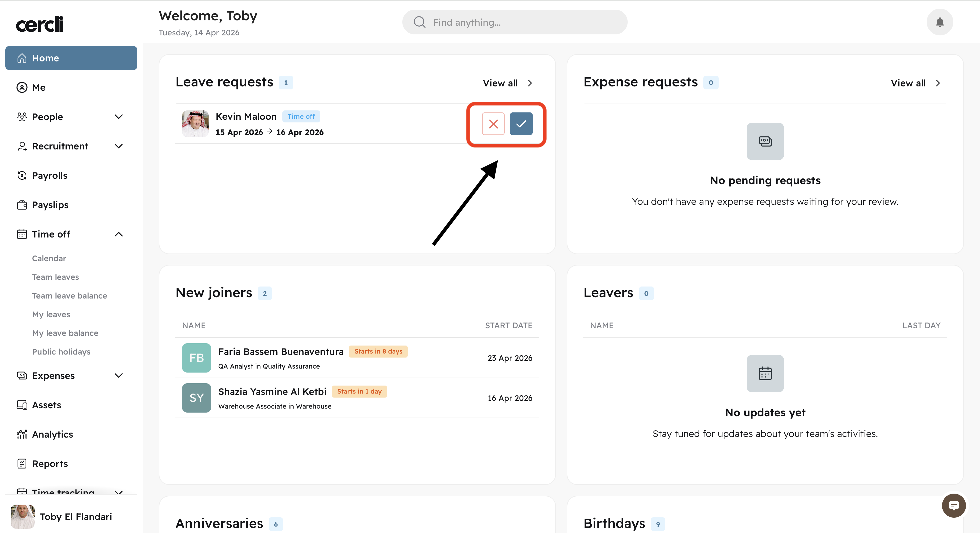Image resolution: width=980 pixels, height=533 pixels.
Task: Open the chat support bubble
Action: 953,506
